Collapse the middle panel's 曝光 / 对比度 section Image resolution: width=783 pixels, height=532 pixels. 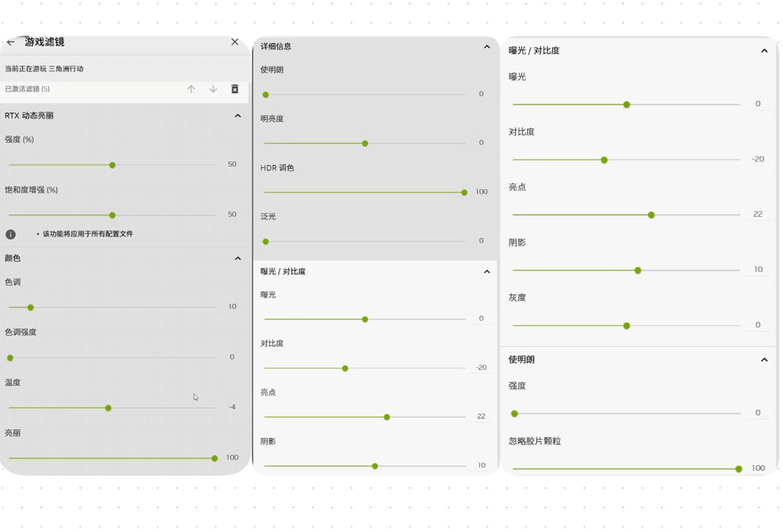(487, 271)
